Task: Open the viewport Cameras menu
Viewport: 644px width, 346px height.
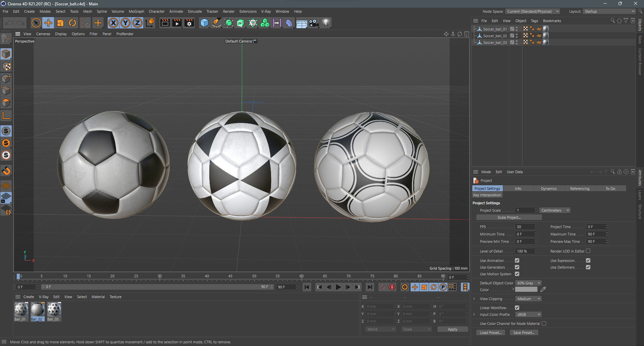Action: (43, 34)
